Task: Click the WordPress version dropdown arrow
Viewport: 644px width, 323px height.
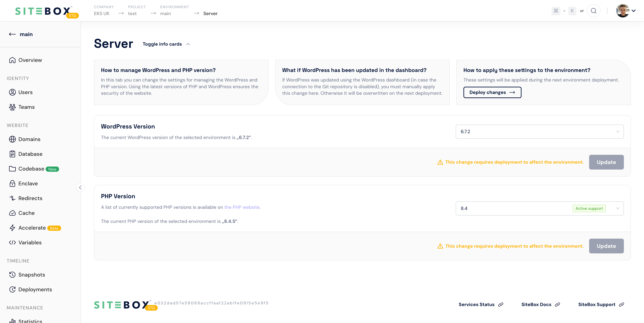Action: (x=617, y=132)
